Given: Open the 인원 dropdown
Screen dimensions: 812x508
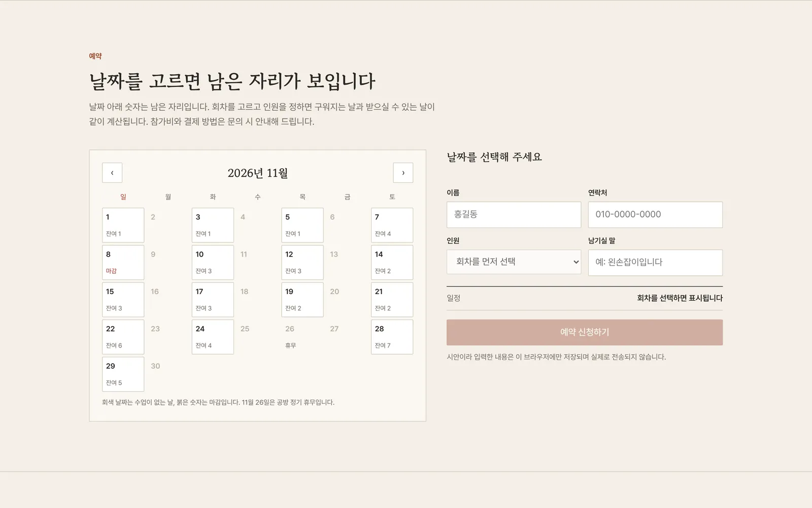Looking at the screenshot, I should (514, 262).
